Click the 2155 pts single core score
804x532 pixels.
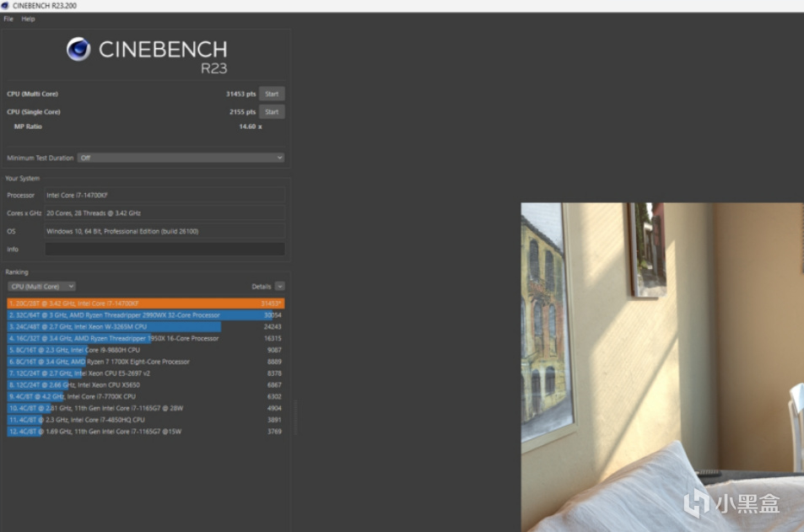(242, 112)
